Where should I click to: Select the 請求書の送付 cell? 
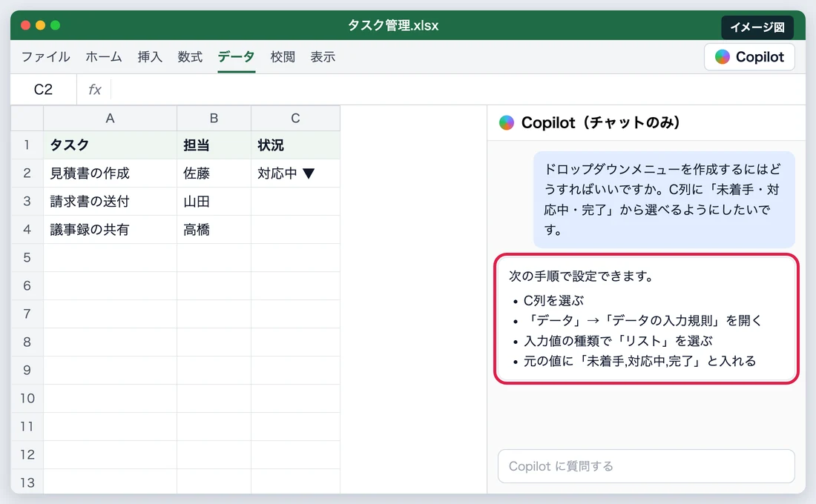pos(110,202)
